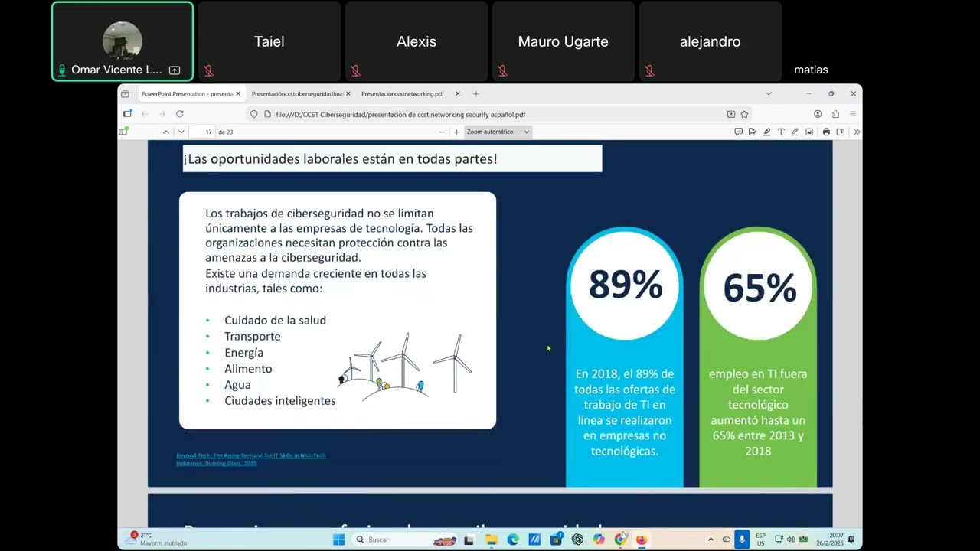The image size is (980, 551).
Task: Print the PDF document
Action: (x=826, y=132)
